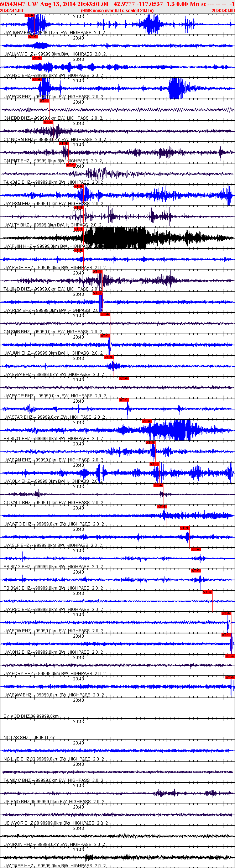Select the pick marker on PB B031 trace
Viewport: 235px width, 868px height.
coord(147,421)
